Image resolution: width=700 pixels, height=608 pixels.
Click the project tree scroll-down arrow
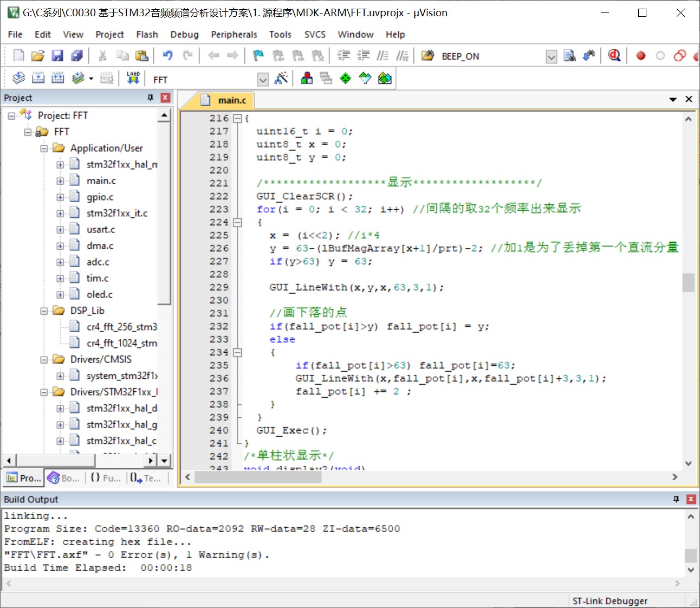[164, 461]
